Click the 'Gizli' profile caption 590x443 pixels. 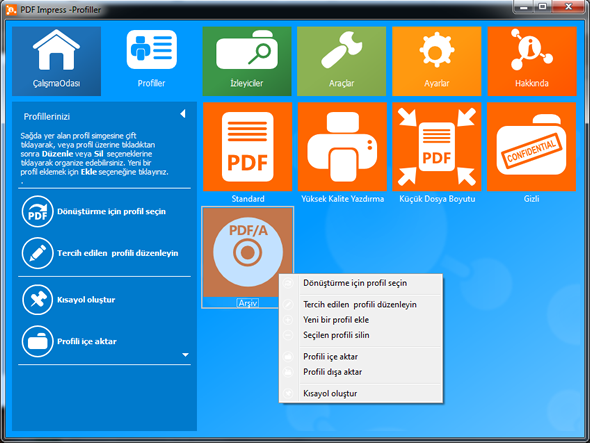pos(531,199)
